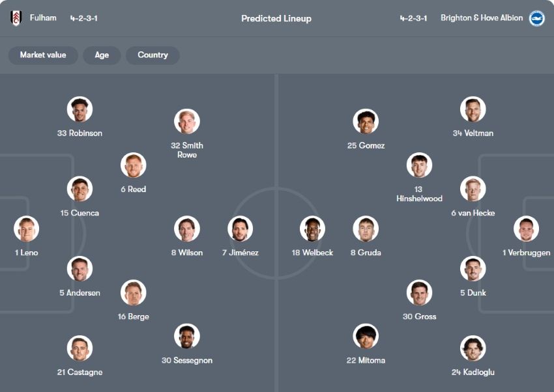This screenshot has width=554, height=392.
Task: Open Jiménez's player profile photo
Action: tap(240, 229)
